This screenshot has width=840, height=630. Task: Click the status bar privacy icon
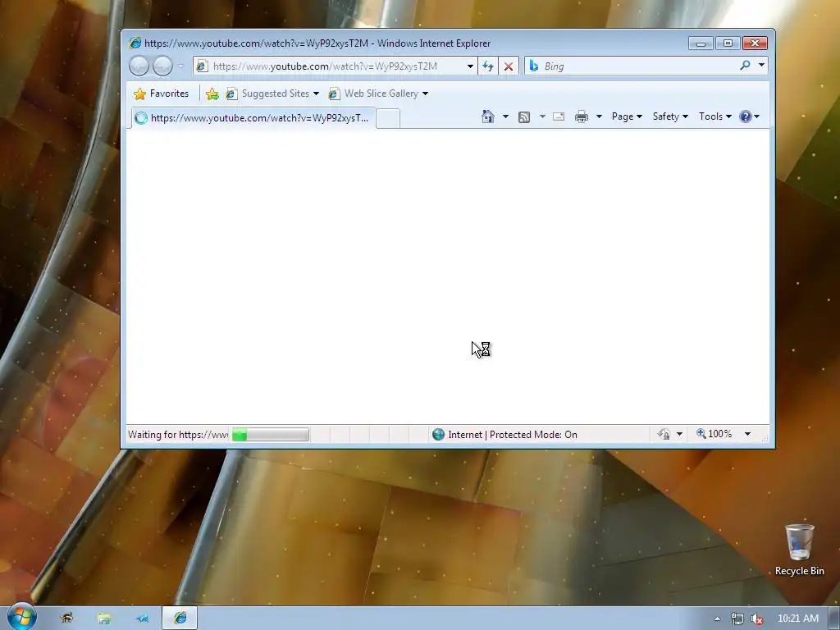point(664,434)
